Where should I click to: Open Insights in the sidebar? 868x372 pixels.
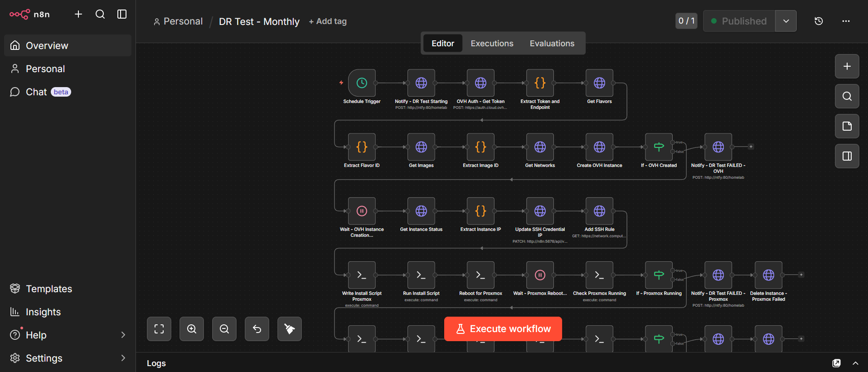[68, 312]
